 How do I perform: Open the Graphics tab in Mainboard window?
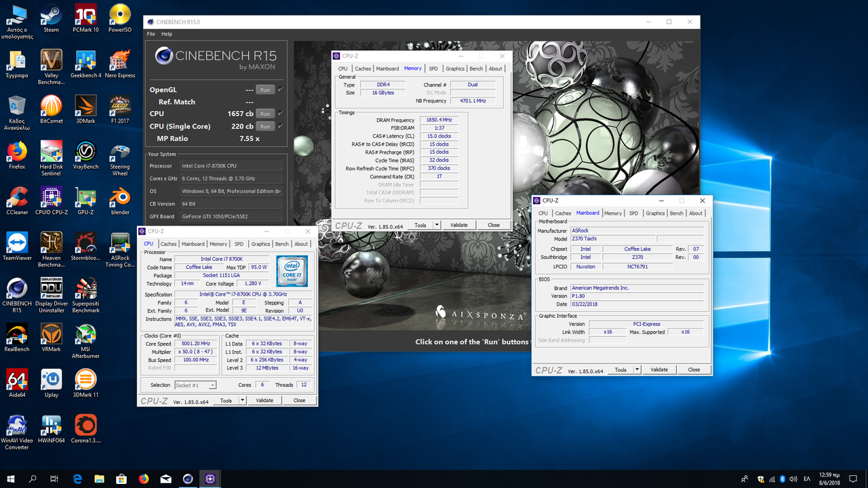655,213
